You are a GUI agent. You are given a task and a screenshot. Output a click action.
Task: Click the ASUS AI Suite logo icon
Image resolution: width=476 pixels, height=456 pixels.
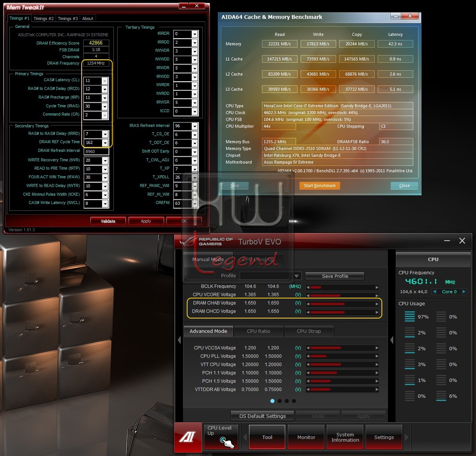(188, 437)
